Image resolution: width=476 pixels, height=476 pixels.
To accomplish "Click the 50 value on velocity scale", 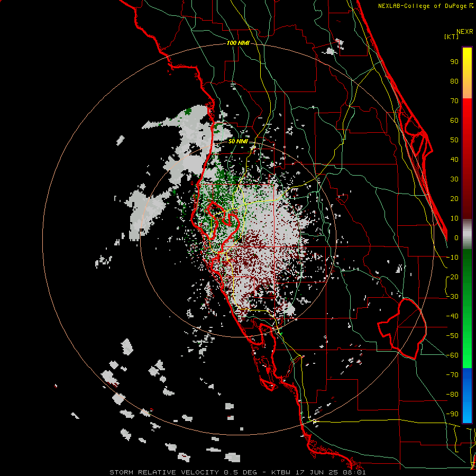I will (454, 140).
